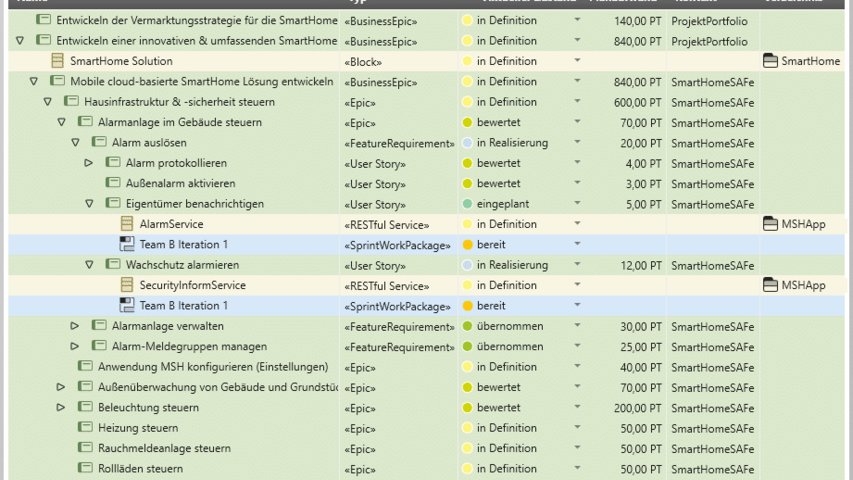Click the Alarm auslösen requirement icon

pos(99,143)
